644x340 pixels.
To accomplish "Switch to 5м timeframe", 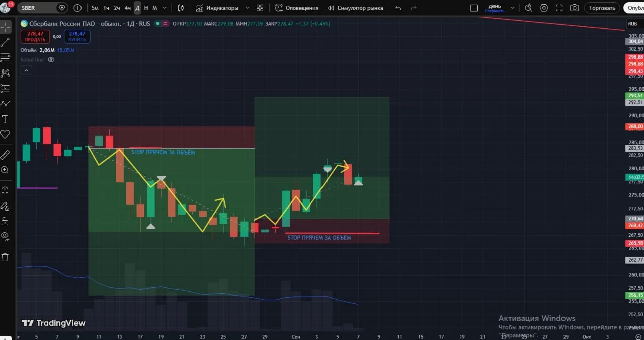I will pos(95,8).
